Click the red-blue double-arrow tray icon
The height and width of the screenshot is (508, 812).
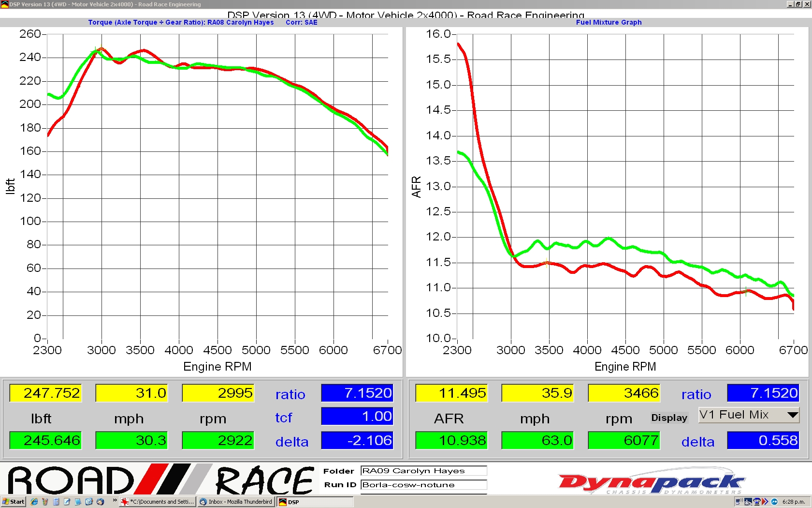coord(765,502)
